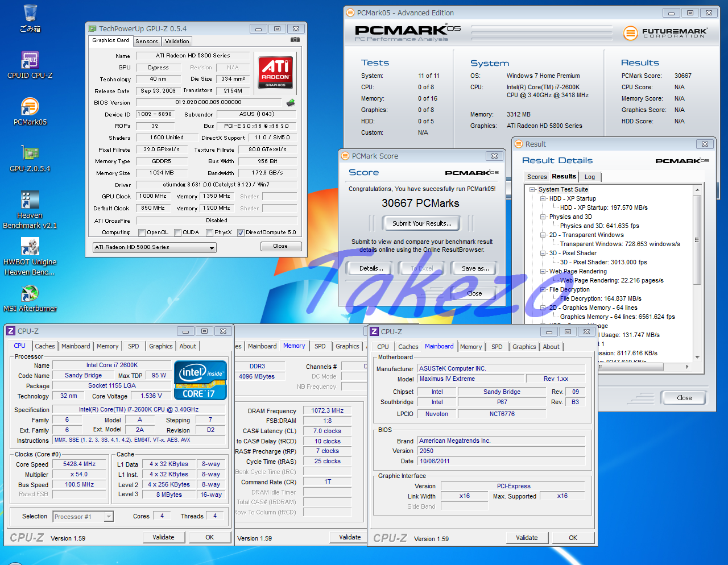The width and height of the screenshot is (728, 565).
Task: Click scroll up arrow in Result tree
Action: (697, 189)
